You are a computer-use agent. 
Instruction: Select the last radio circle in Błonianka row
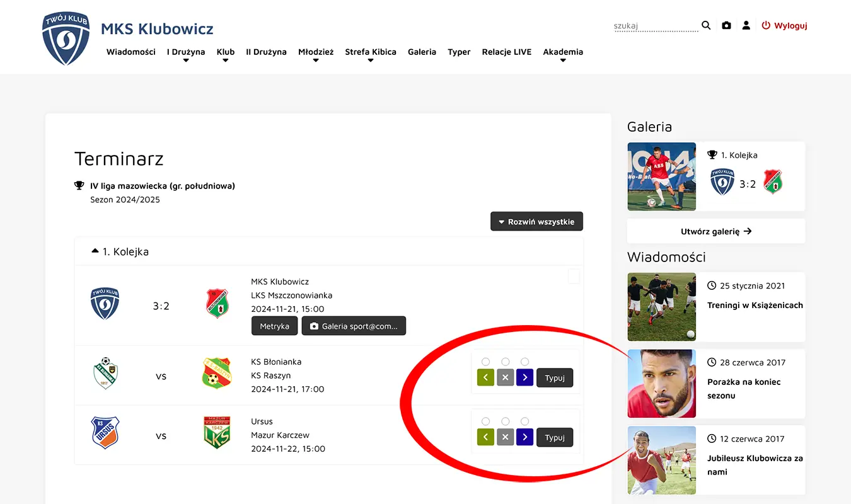click(x=524, y=362)
